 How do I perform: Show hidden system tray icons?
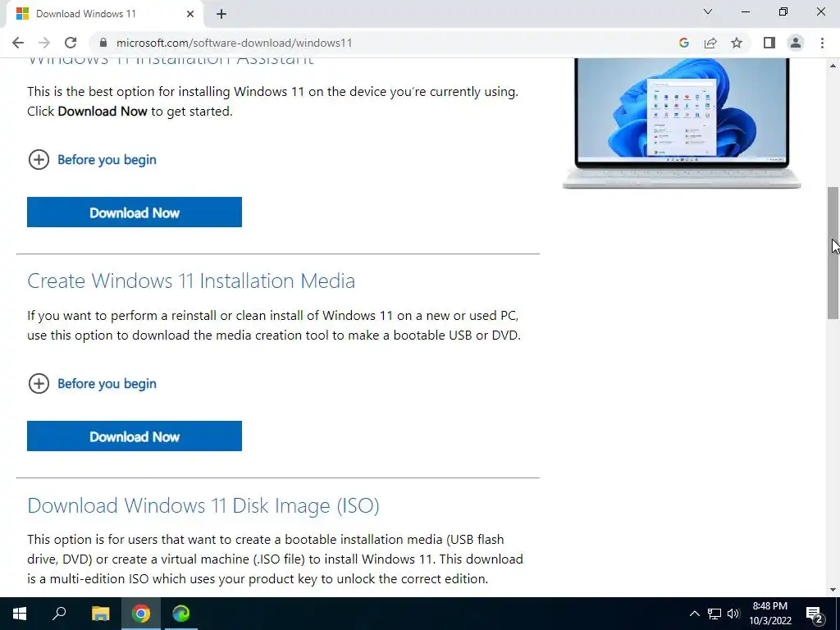click(694, 614)
